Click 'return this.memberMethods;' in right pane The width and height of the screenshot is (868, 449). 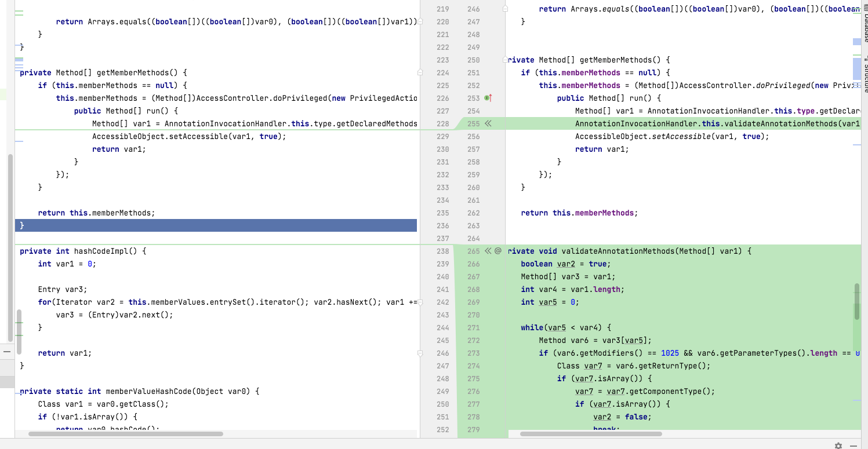coord(579,213)
